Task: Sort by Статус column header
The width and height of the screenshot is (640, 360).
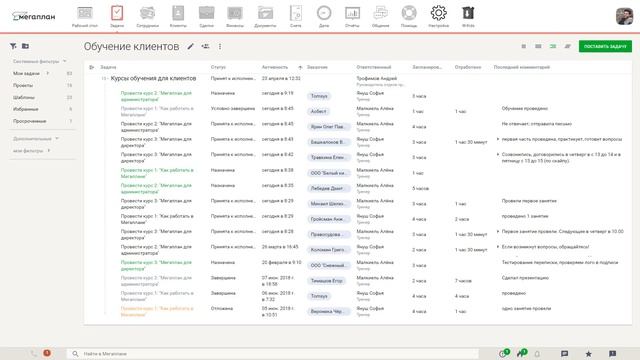Action: click(x=218, y=67)
